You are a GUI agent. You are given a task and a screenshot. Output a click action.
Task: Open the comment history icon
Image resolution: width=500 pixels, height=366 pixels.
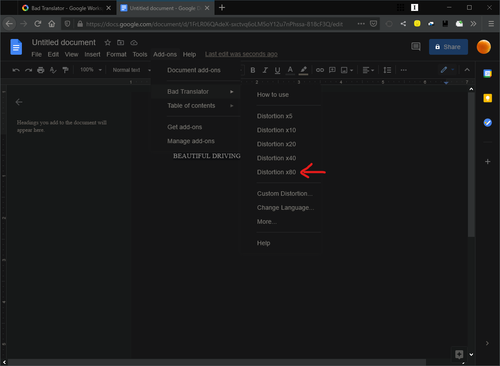[x=416, y=47]
